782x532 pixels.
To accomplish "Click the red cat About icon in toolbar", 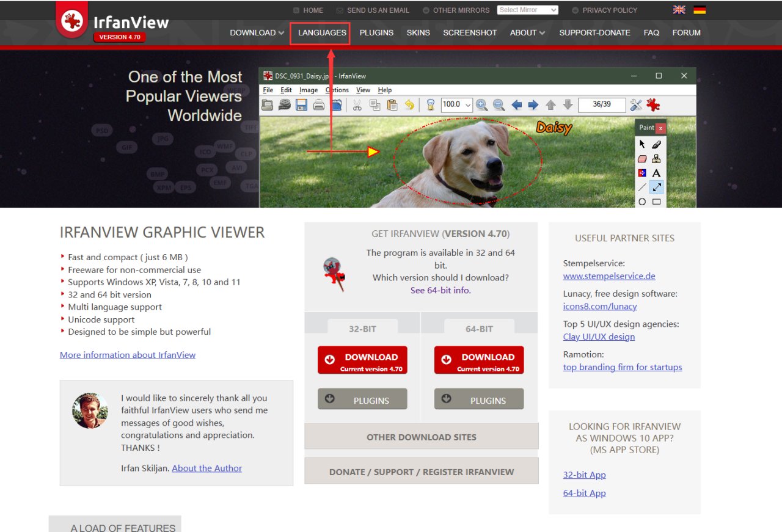I will pyautogui.click(x=653, y=104).
